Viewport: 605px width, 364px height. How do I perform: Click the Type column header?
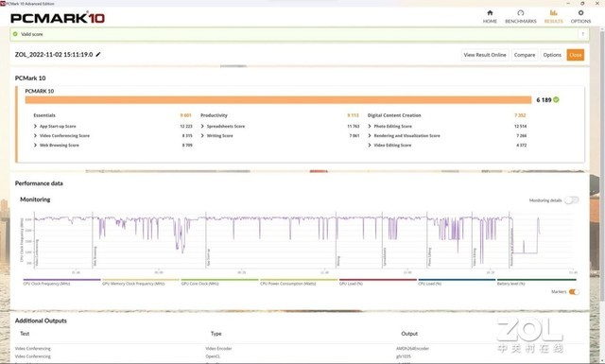click(216, 334)
